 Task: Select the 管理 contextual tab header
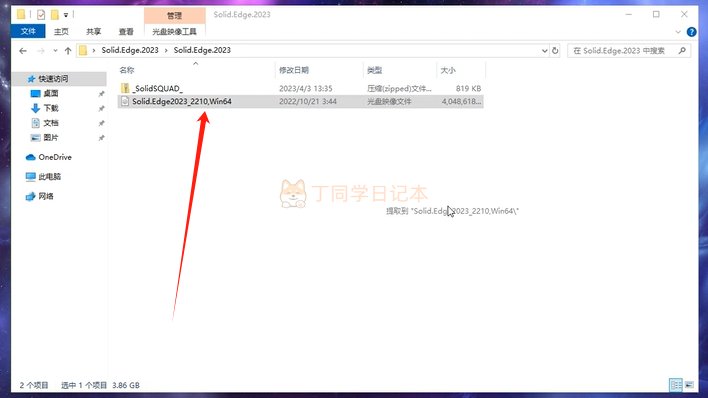tap(174, 15)
